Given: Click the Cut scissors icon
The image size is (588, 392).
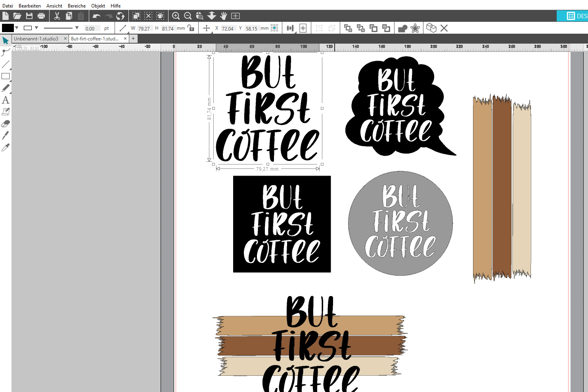Looking at the screenshot, I should point(57,16).
